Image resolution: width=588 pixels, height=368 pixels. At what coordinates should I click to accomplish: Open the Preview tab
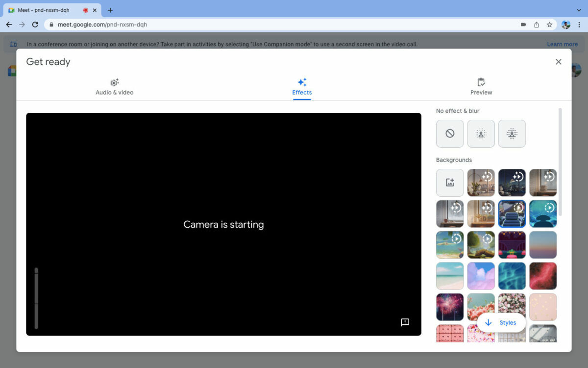[481, 87]
